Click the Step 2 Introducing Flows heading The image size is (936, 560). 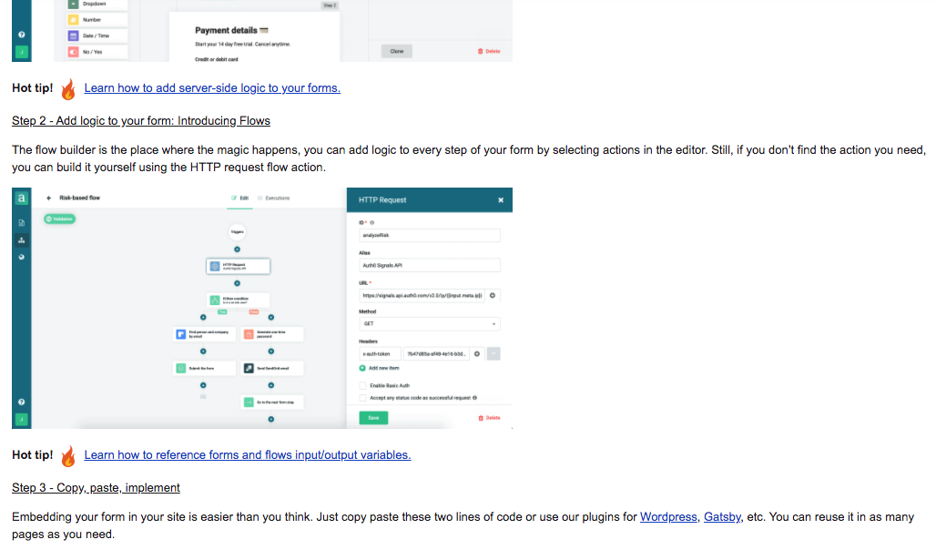coord(141,121)
